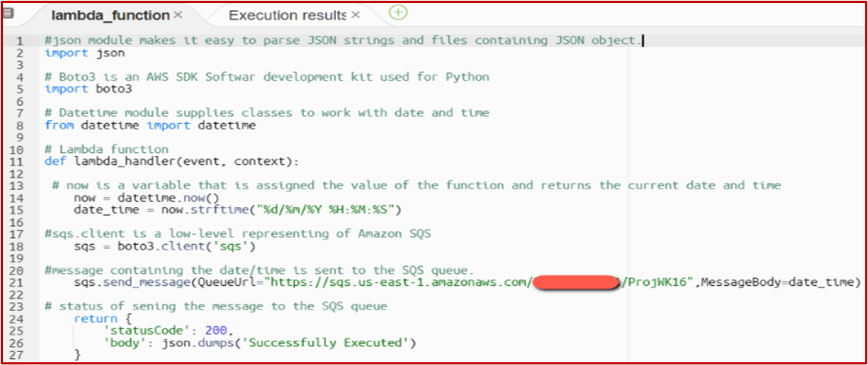
Task: Place cursor on the import json line
Action: tap(84, 53)
